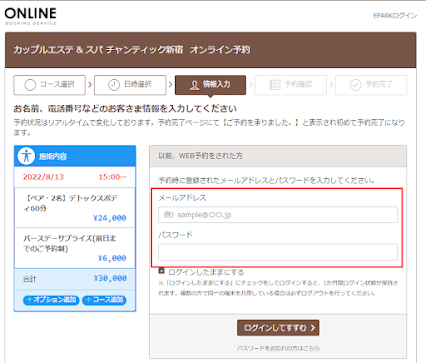Click the 2022/8/13 date text

pyautogui.click(x=43, y=177)
